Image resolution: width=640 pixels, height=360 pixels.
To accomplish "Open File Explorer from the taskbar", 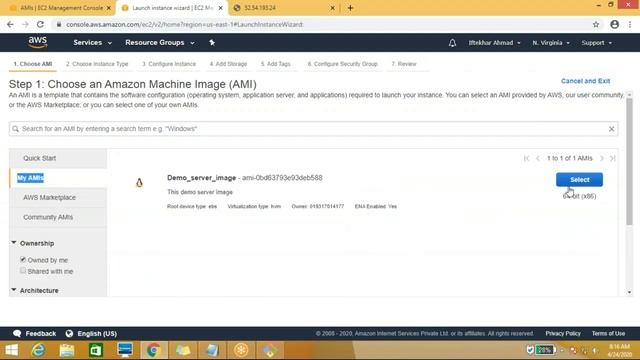I will coord(67,350).
